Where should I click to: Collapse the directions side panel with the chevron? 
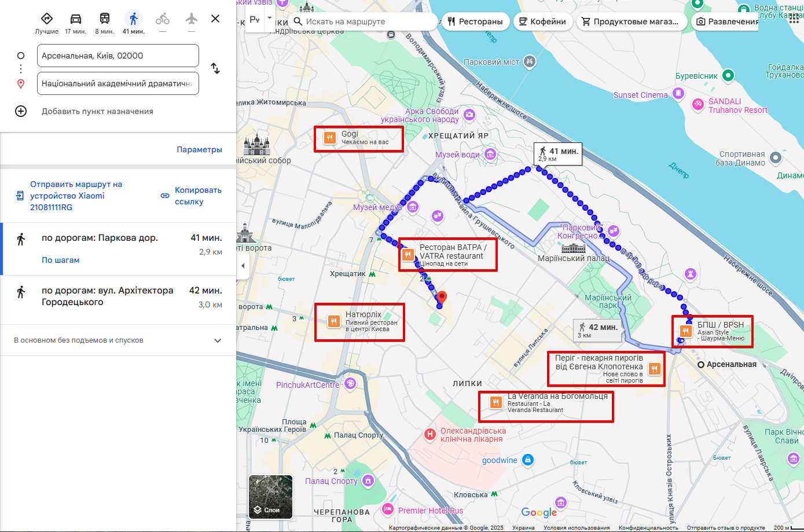pyautogui.click(x=243, y=266)
